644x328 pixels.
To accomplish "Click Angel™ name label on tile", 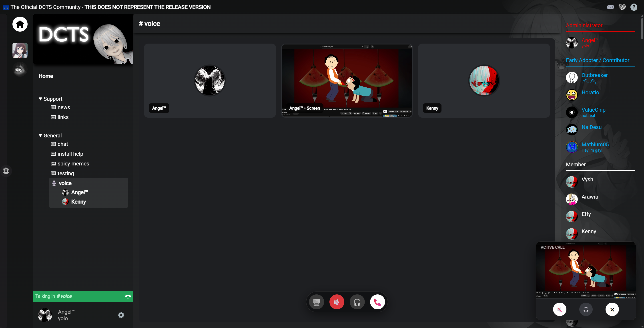I will 159,108.
